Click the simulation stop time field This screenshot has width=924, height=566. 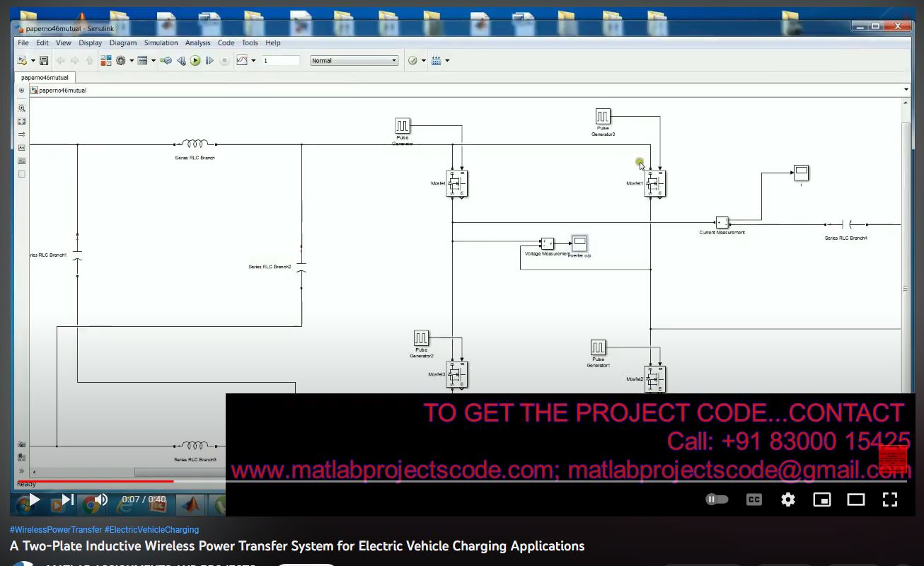[281, 61]
